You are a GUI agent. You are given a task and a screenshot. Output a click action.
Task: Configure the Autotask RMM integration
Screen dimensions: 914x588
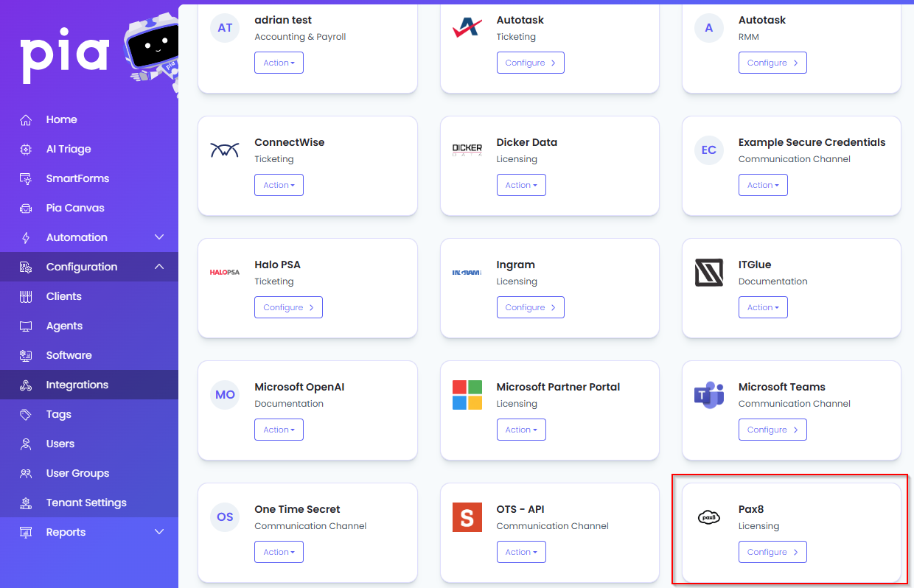[x=772, y=63]
